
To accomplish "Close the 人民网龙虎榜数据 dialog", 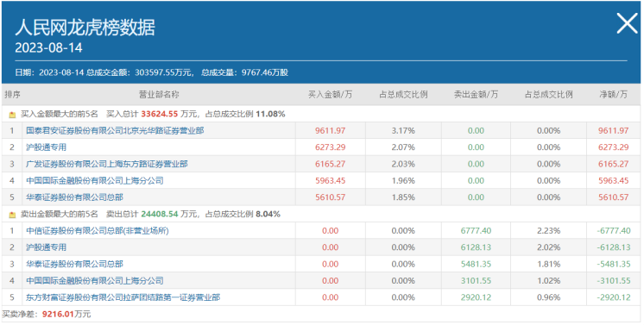I will point(627,23).
